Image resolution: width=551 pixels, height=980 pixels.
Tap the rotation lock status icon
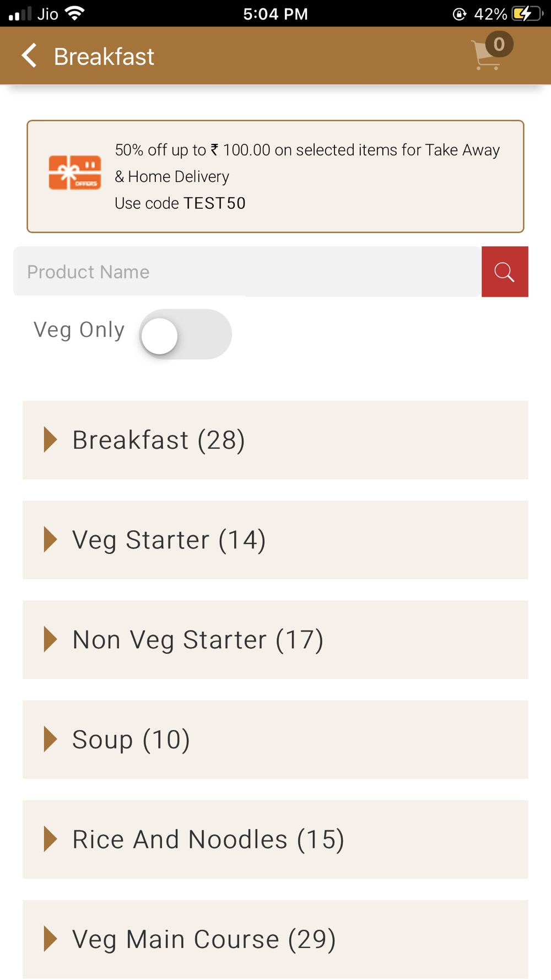459,14
